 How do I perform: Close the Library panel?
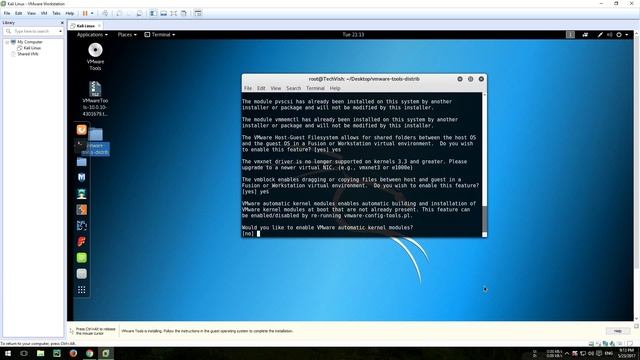point(62,23)
